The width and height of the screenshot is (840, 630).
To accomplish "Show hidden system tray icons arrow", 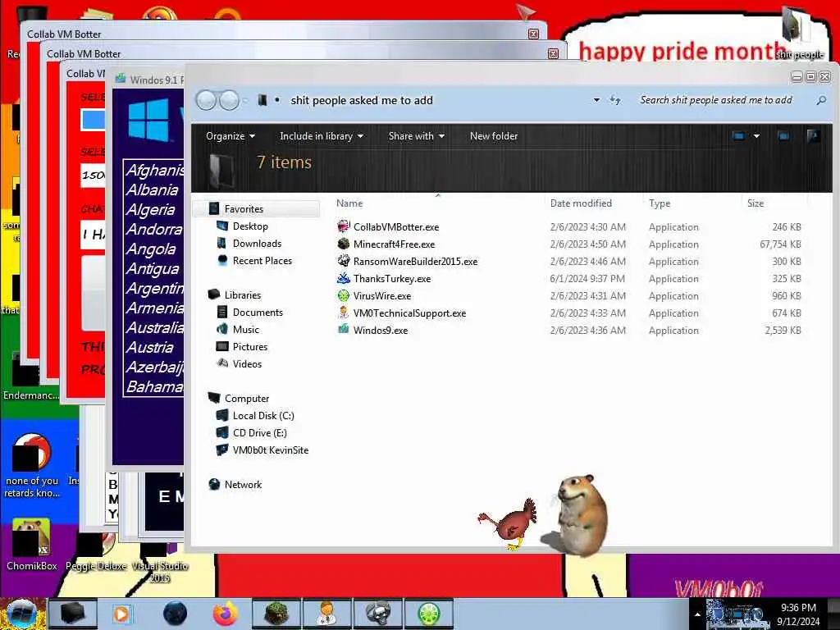I will (x=697, y=614).
